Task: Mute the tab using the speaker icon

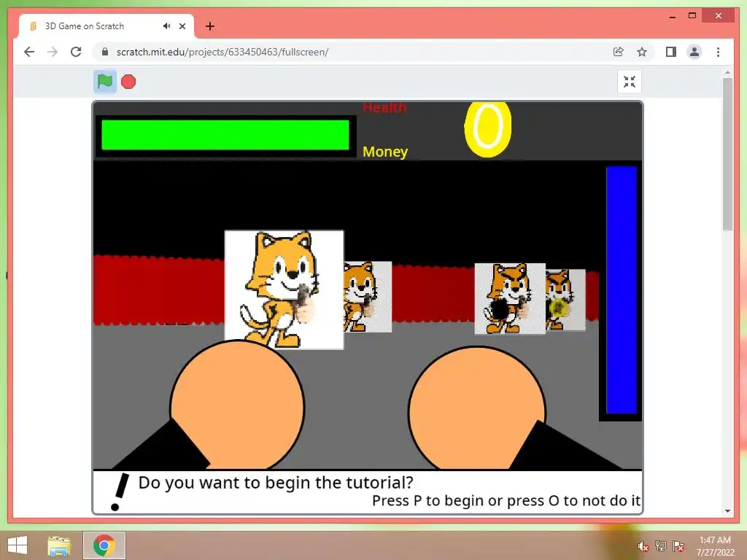Action: click(166, 26)
